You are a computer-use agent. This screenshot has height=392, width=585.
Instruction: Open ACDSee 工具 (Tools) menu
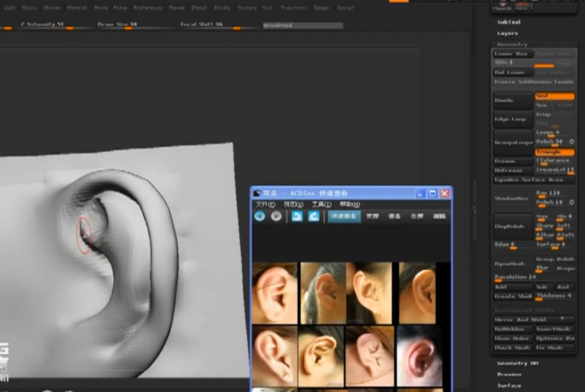(321, 204)
